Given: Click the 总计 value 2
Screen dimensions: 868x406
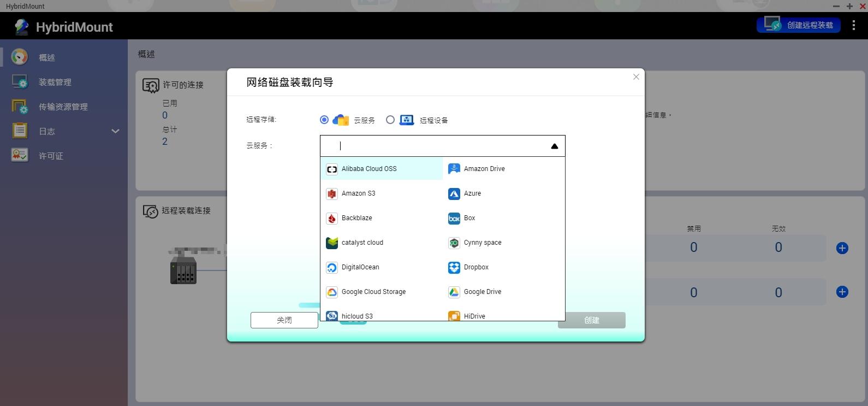Looking at the screenshot, I should [165, 142].
